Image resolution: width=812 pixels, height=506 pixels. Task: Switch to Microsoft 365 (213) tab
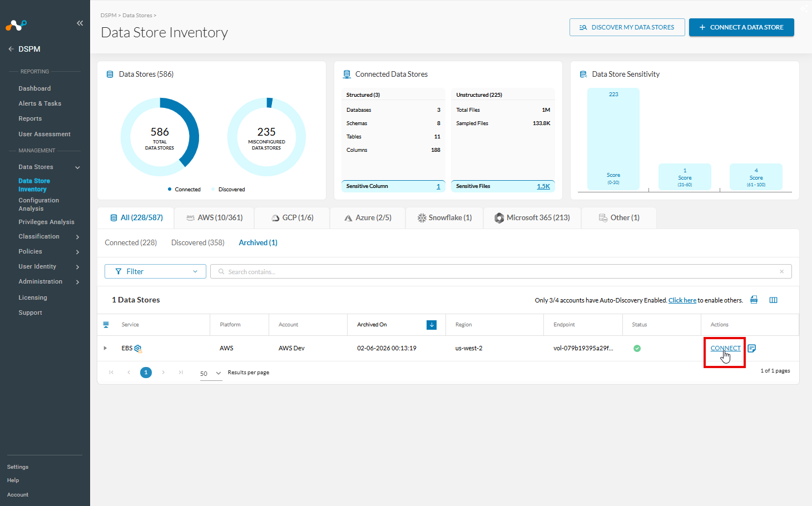(532, 218)
